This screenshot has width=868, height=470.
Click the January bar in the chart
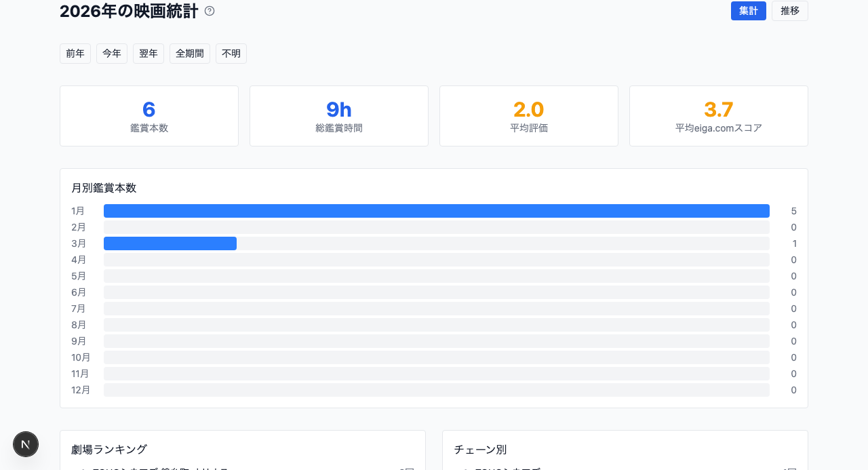[x=436, y=210]
